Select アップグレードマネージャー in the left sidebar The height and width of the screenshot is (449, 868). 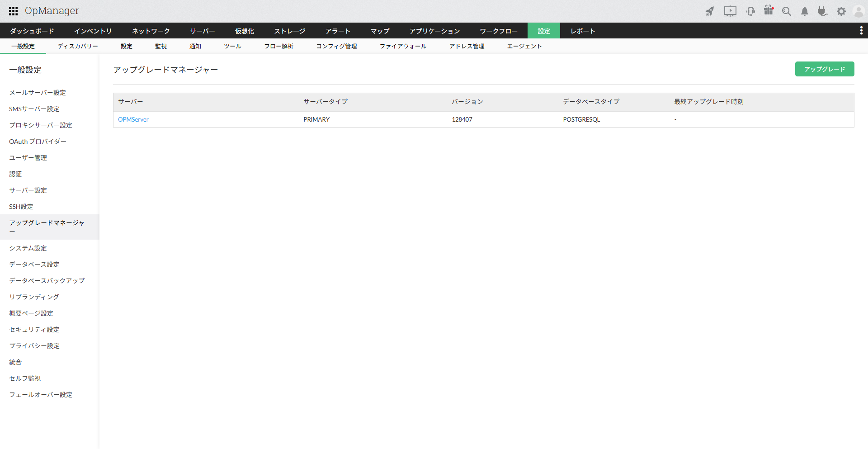coord(50,227)
